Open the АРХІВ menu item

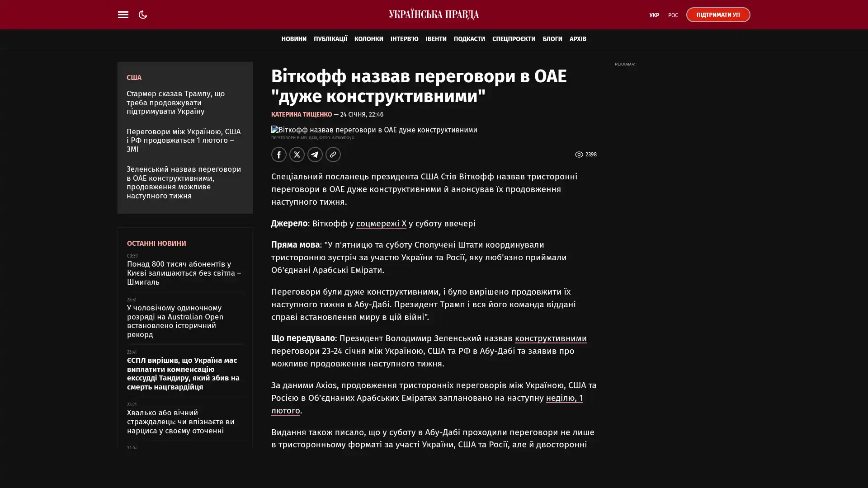tap(577, 39)
